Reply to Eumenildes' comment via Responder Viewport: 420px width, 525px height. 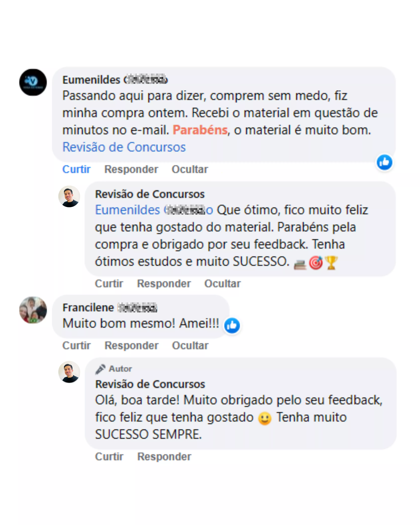(x=131, y=169)
